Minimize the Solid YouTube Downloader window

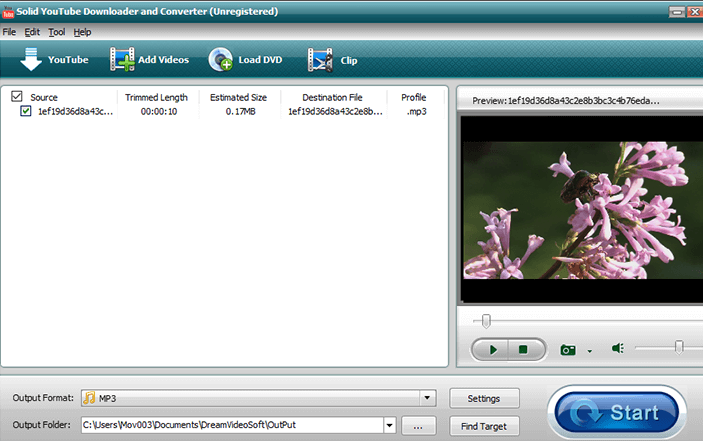(x=677, y=12)
